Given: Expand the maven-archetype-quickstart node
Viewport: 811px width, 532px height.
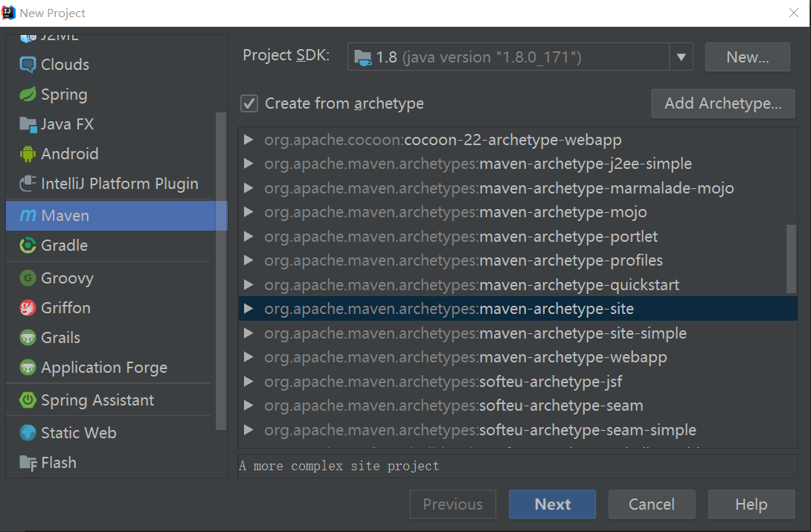Looking at the screenshot, I should (249, 285).
